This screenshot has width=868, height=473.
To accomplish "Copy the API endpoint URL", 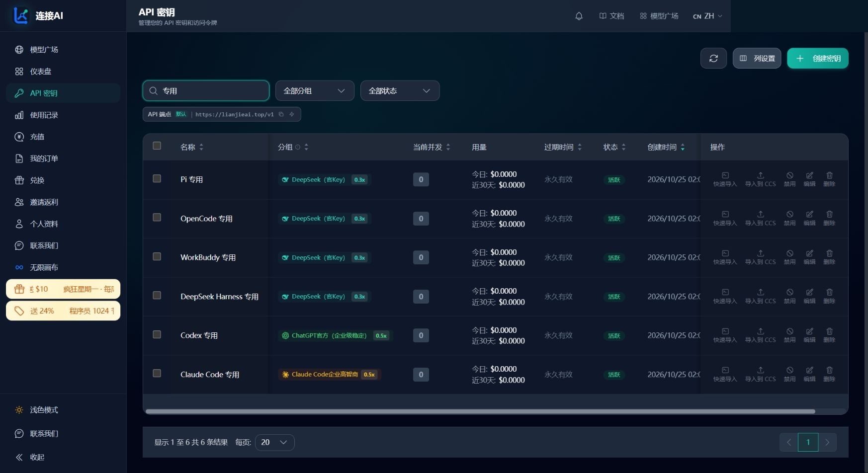I will (281, 114).
